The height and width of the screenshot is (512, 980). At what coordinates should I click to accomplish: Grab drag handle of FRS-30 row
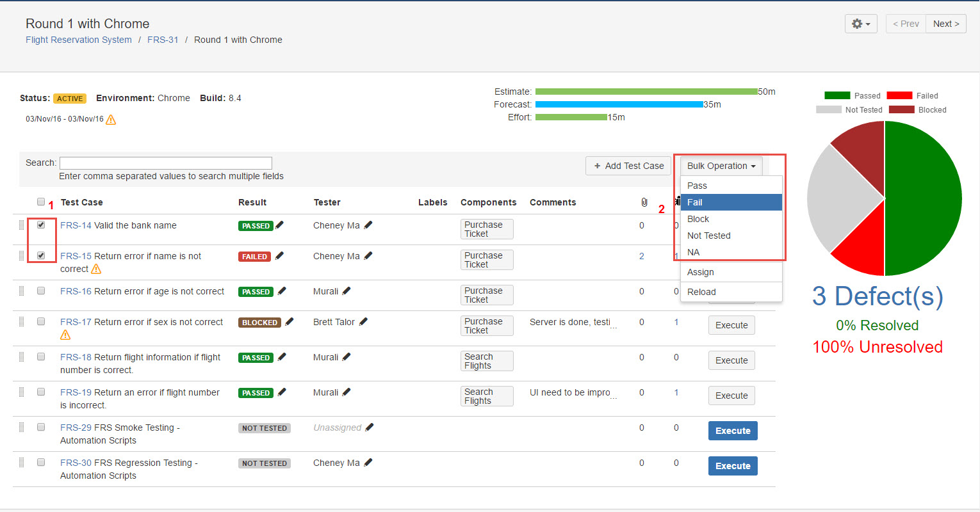click(x=21, y=462)
